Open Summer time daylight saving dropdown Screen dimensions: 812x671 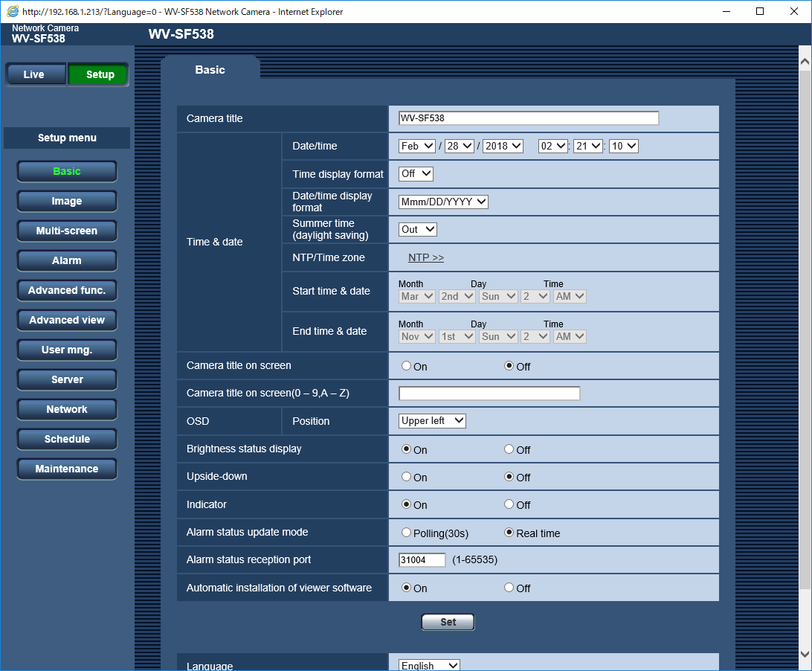[x=417, y=229]
